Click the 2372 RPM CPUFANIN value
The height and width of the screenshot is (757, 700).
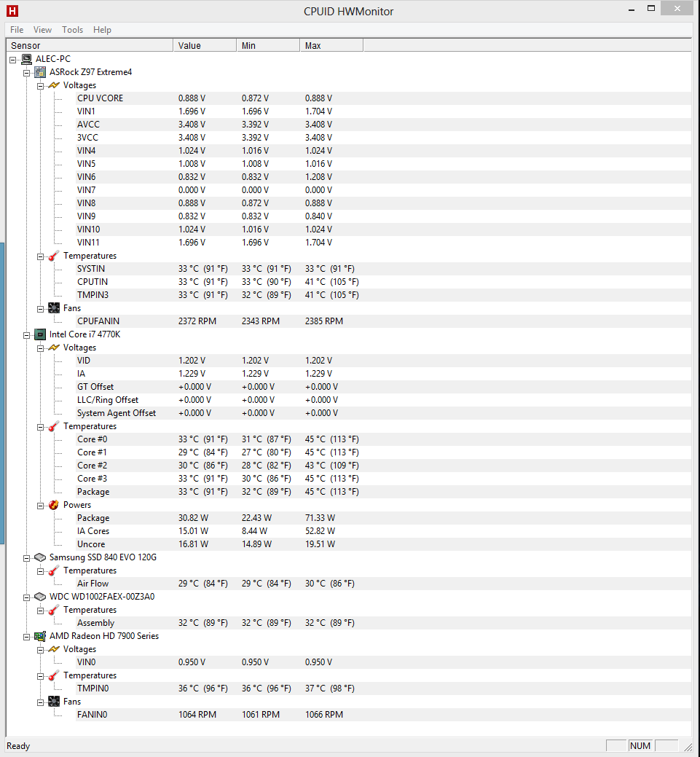tap(197, 321)
